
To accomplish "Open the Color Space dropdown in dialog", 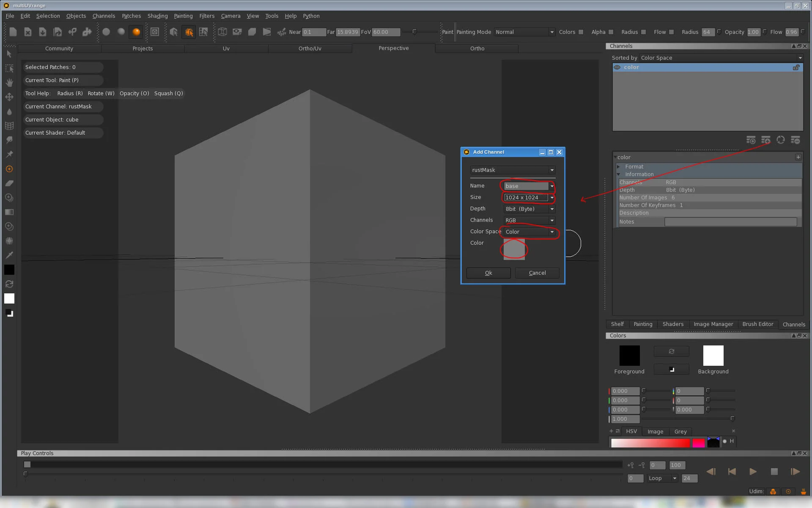I will click(529, 232).
